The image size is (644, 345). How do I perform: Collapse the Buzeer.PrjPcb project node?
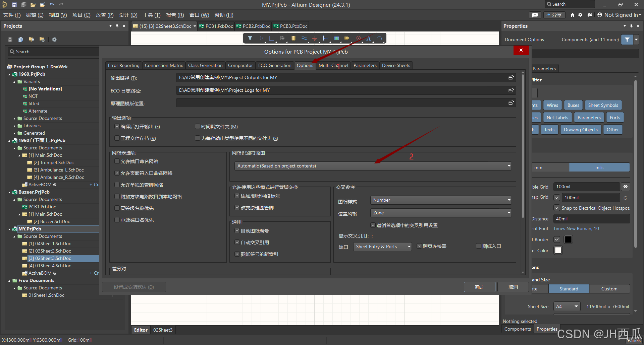[x=9, y=192]
